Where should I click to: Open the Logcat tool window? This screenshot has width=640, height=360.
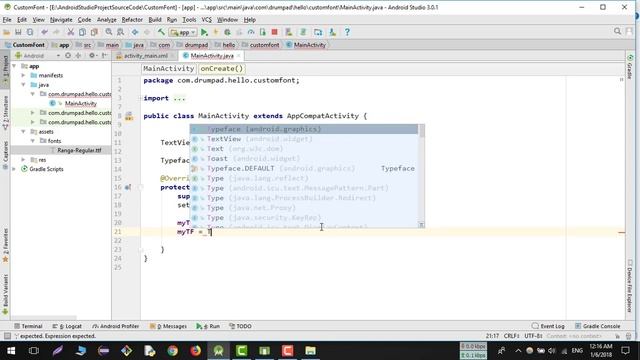click(67, 326)
